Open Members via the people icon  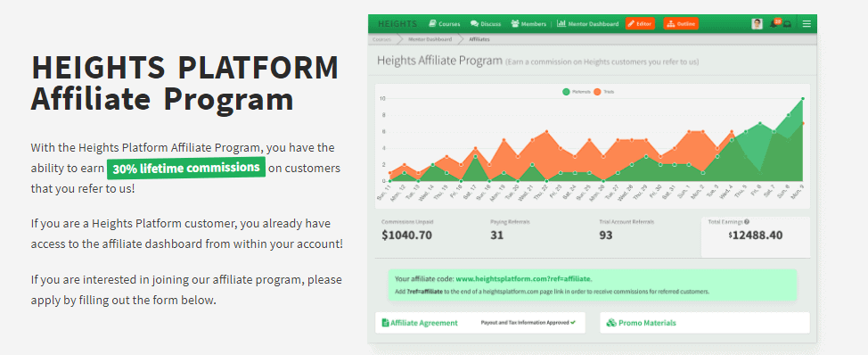coord(528,24)
